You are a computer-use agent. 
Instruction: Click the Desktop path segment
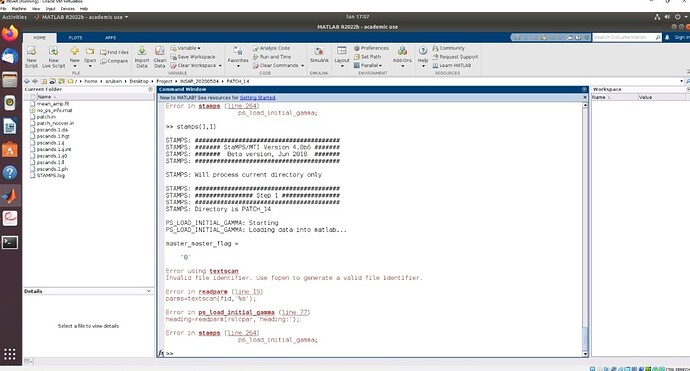pyautogui.click(x=139, y=81)
